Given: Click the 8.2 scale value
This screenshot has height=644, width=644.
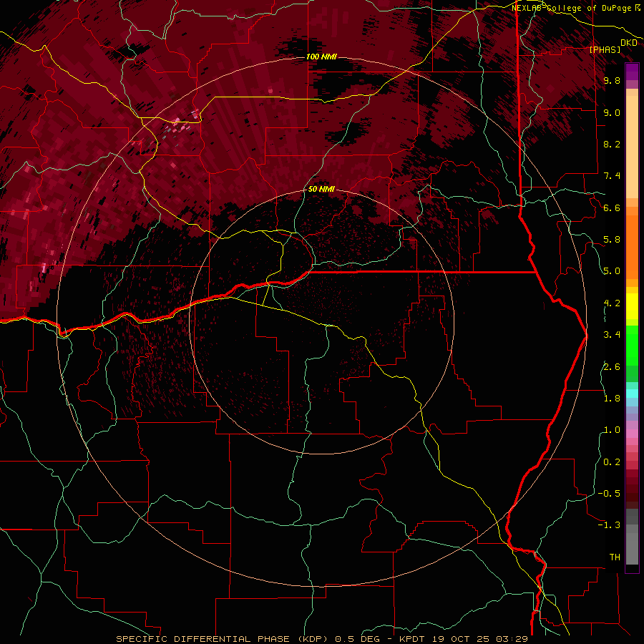Looking at the screenshot, I should pos(612,144).
